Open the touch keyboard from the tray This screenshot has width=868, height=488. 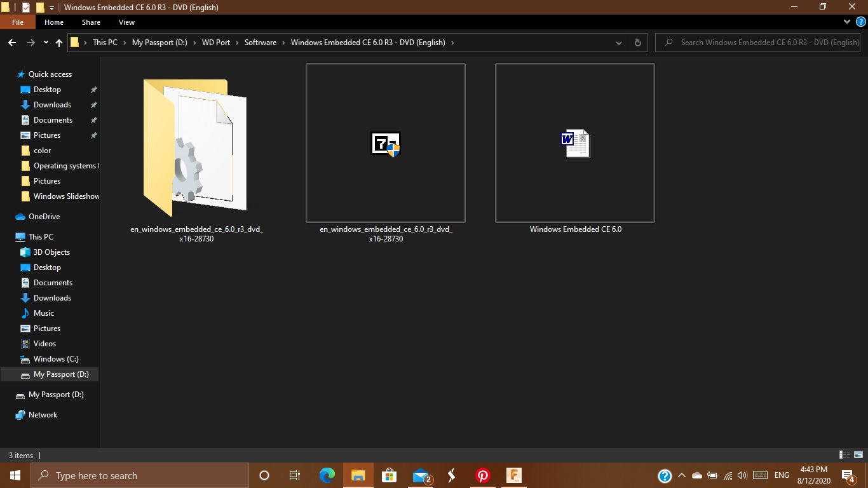tap(760, 475)
